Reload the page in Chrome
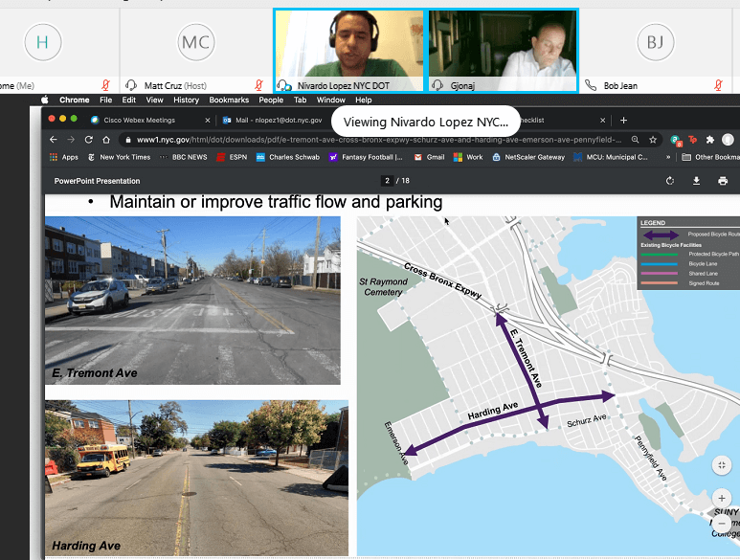This screenshot has width=740, height=560. [90, 139]
